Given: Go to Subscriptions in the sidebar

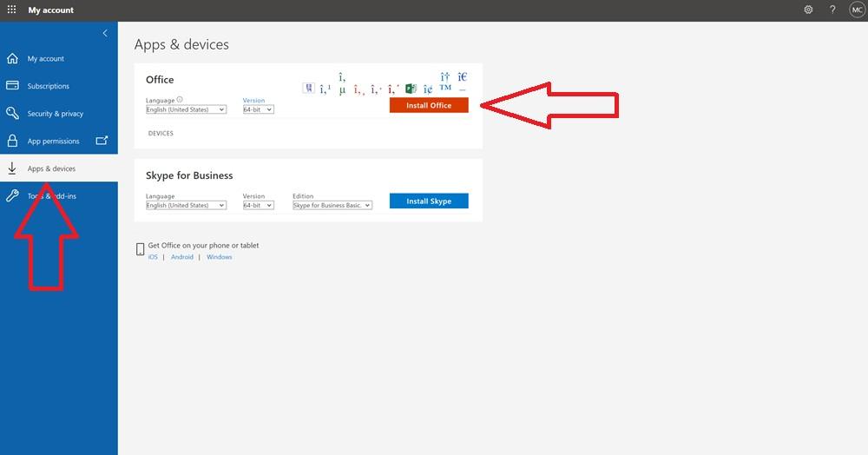Looking at the screenshot, I should [48, 86].
